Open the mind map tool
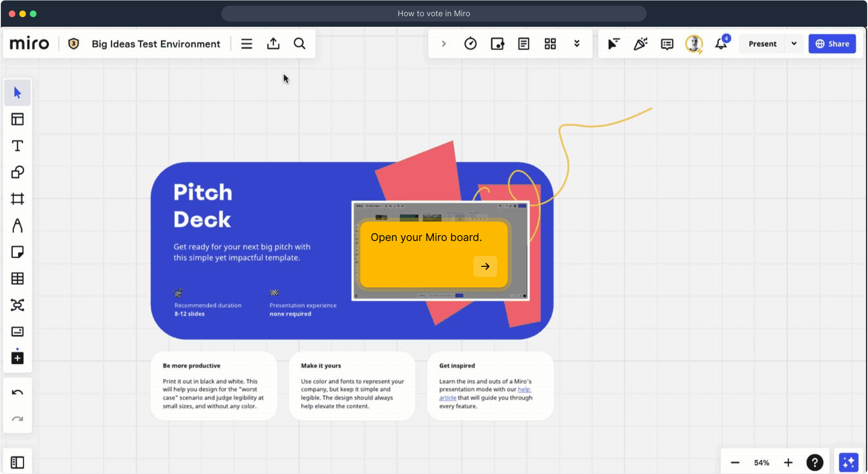The width and height of the screenshot is (868, 474). coord(18,305)
